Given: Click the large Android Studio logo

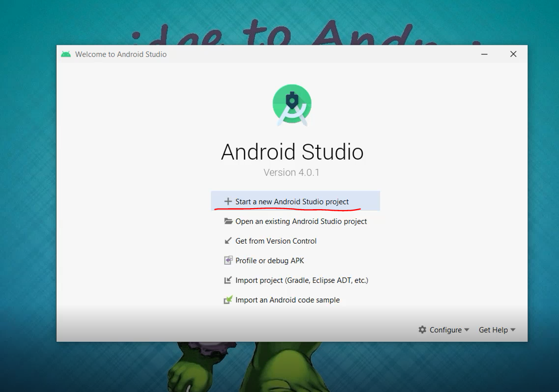Looking at the screenshot, I should (292, 105).
